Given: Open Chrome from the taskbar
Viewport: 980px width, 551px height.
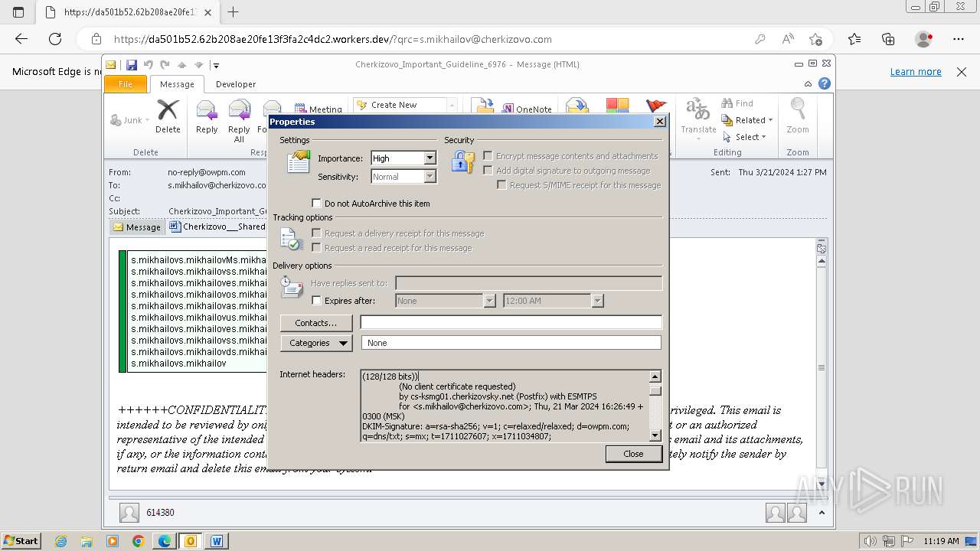Looking at the screenshot, I should (138, 541).
